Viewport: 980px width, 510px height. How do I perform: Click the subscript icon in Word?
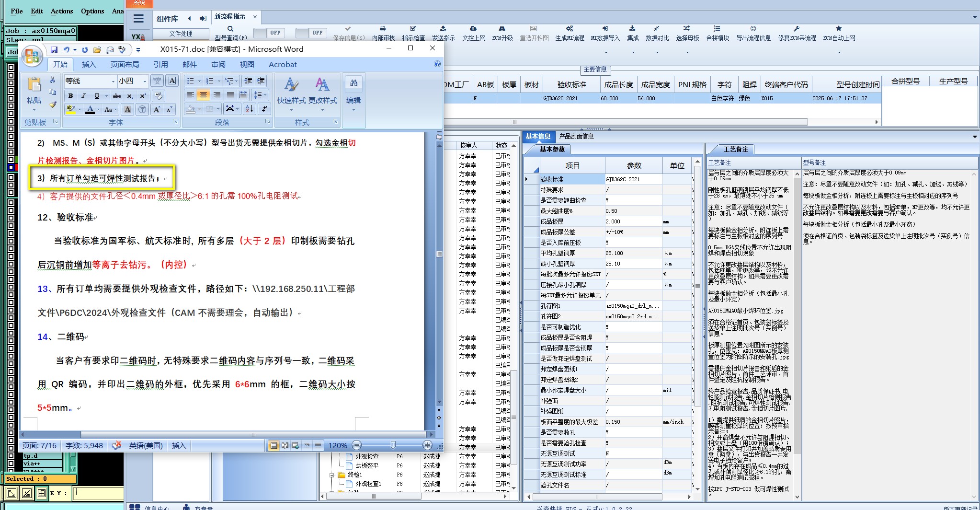pos(130,96)
